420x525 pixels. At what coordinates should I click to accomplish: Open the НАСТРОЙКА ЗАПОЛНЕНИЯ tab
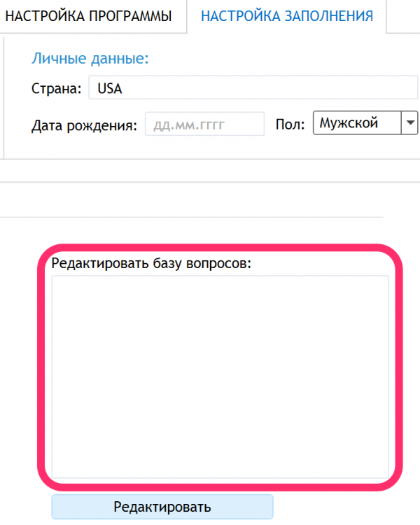point(287,16)
